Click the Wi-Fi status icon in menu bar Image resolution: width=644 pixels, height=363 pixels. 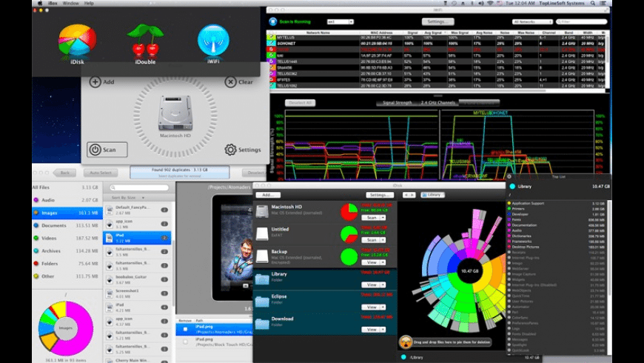490,3
